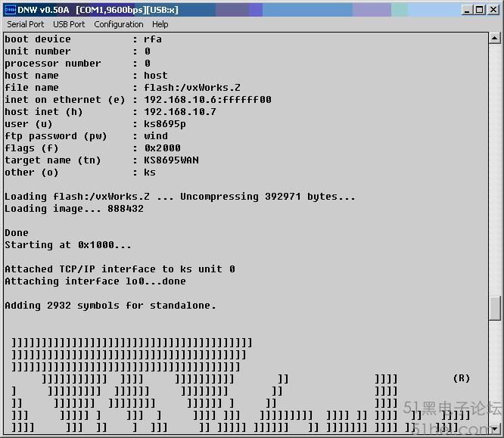The image size is (504, 438).
Task: Click the 'host name' line
Action: click(86, 76)
